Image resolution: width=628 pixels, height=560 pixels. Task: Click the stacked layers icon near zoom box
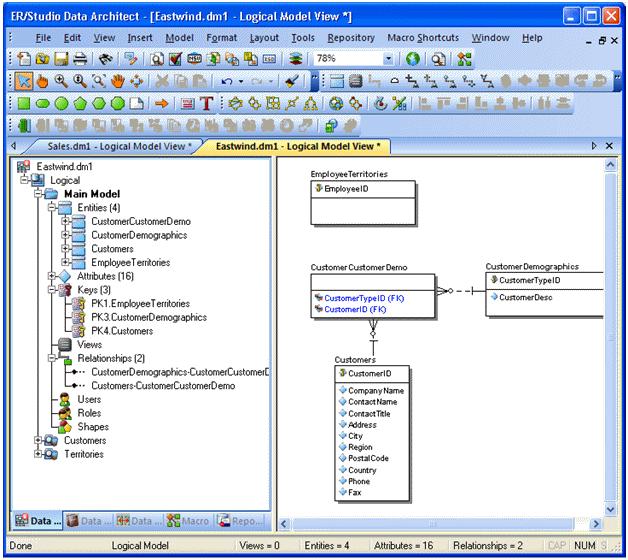296,59
